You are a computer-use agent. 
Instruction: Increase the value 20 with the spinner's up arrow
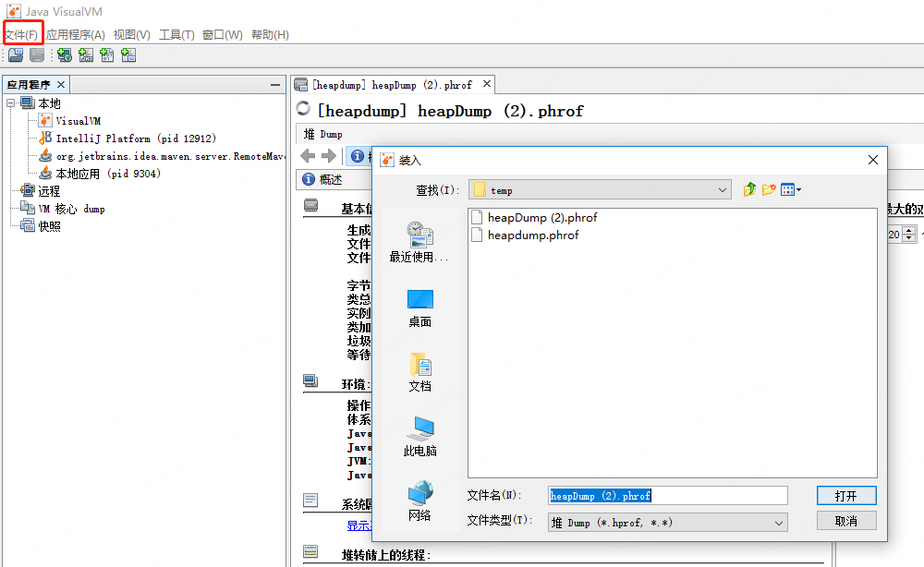tap(909, 230)
